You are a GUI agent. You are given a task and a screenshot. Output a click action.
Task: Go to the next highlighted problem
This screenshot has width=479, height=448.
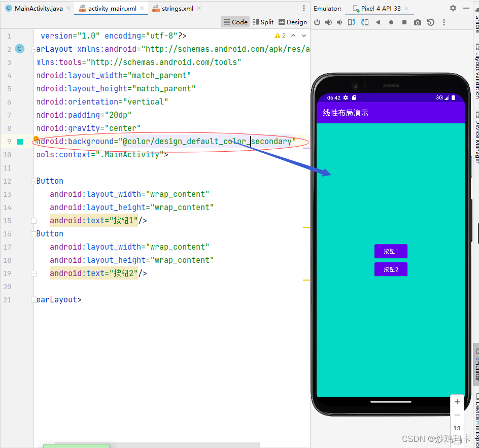[x=304, y=36]
